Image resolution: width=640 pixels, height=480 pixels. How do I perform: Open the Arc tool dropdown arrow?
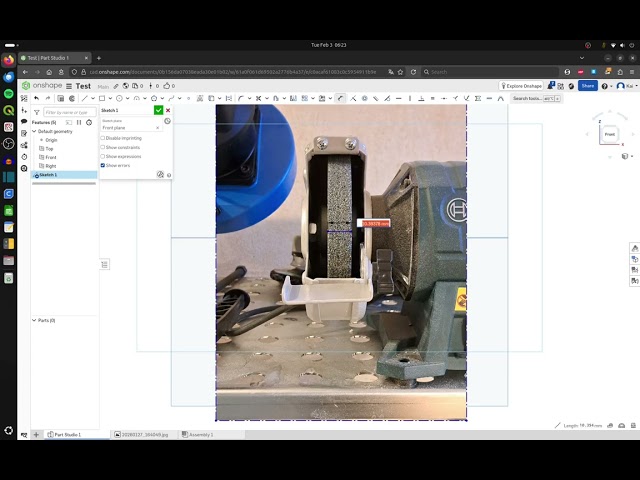(x=145, y=98)
